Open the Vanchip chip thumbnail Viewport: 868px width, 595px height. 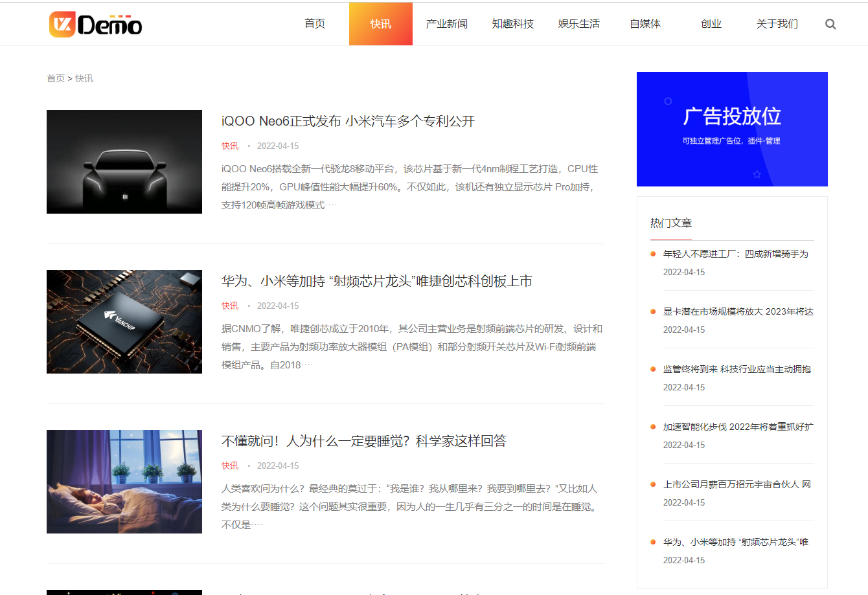pos(124,322)
